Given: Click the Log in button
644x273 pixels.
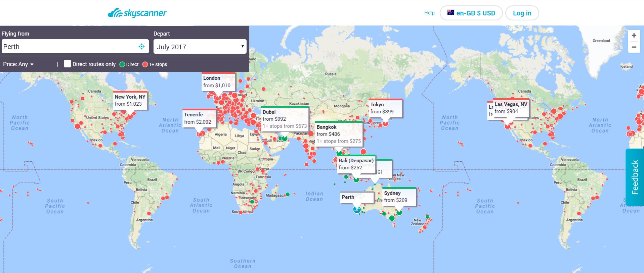Looking at the screenshot, I should (x=522, y=13).
